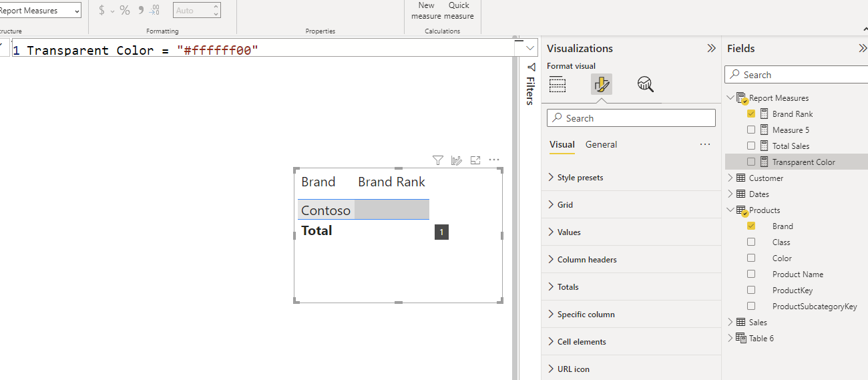Image resolution: width=868 pixels, height=380 pixels.
Task: Open the Report Measures home table dropdown
Action: pyautogui.click(x=40, y=11)
